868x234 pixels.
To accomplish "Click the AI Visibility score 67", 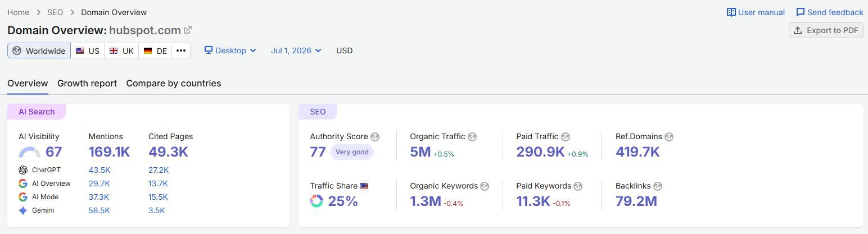I will (x=54, y=152).
